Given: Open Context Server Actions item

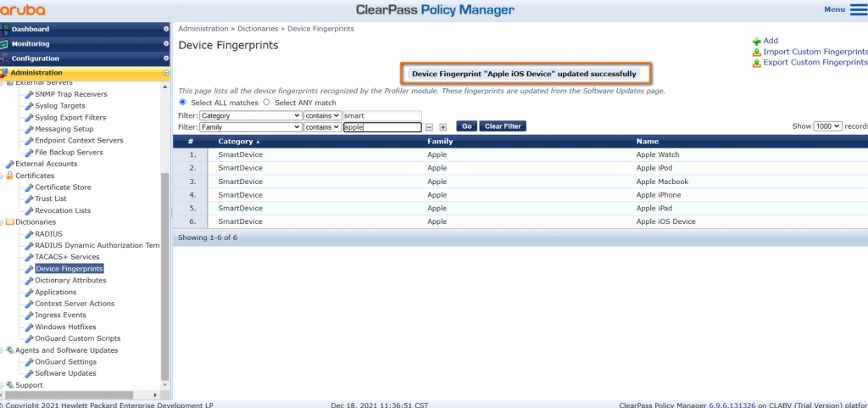Looking at the screenshot, I should pos(75,304).
